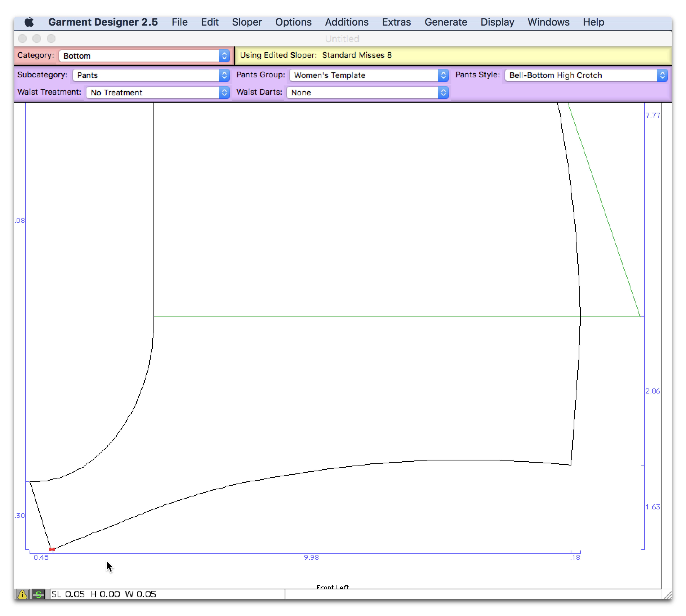Open the Generate menu
The image size is (686, 616).
tap(446, 22)
